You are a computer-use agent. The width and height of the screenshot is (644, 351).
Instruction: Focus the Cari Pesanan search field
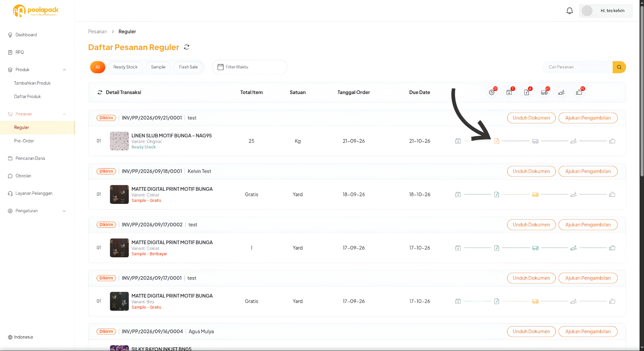point(578,67)
